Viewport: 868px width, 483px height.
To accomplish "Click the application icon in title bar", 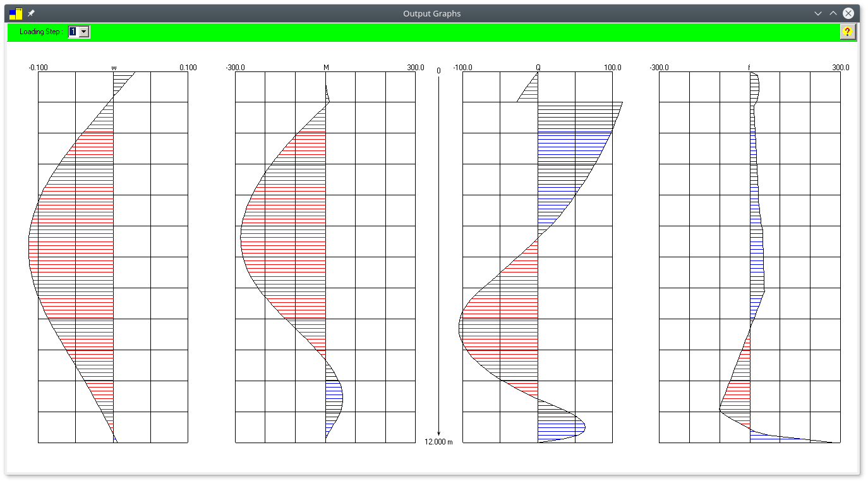I will coord(16,13).
